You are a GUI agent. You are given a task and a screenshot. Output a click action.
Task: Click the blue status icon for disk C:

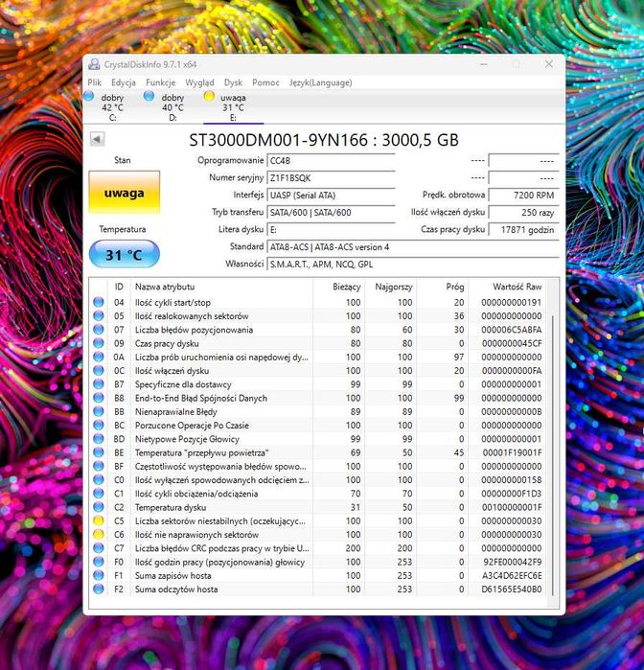click(x=88, y=96)
